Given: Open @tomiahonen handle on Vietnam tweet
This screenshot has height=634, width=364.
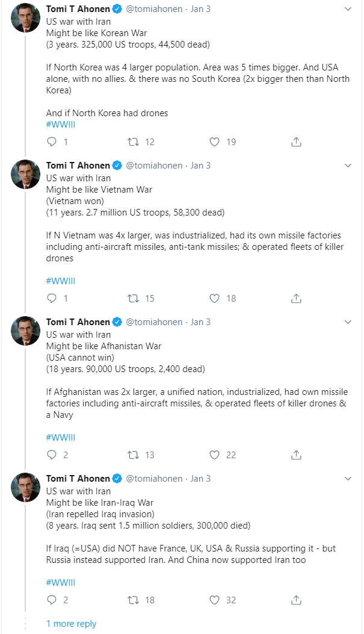Looking at the screenshot, I should coord(155,166).
